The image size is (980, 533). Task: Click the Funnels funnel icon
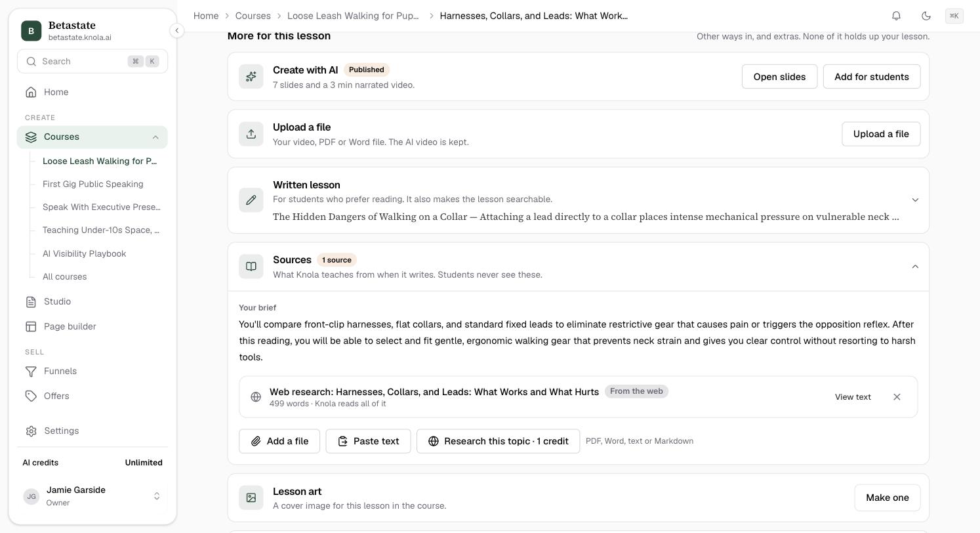(31, 371)
